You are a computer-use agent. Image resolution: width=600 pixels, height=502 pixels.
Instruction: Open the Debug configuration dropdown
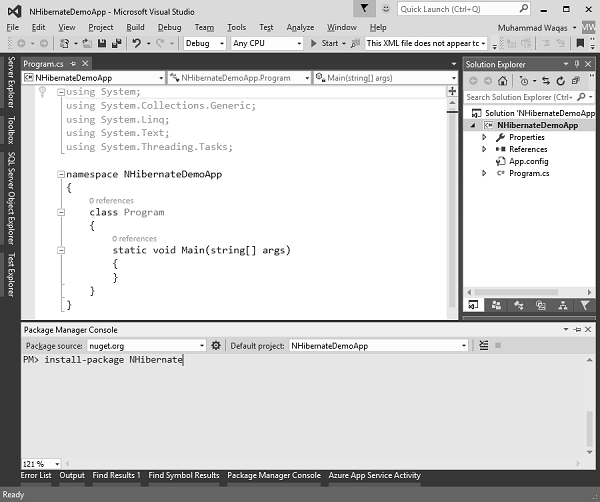(x=205, y=43)
